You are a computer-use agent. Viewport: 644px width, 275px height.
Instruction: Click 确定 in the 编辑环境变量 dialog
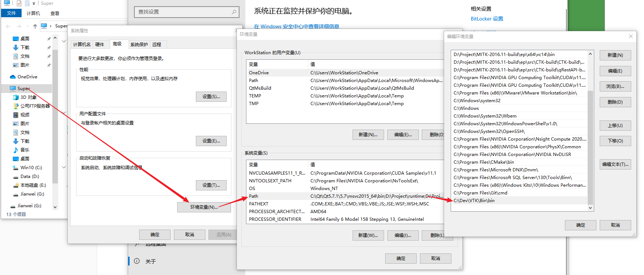click(580, 225)
